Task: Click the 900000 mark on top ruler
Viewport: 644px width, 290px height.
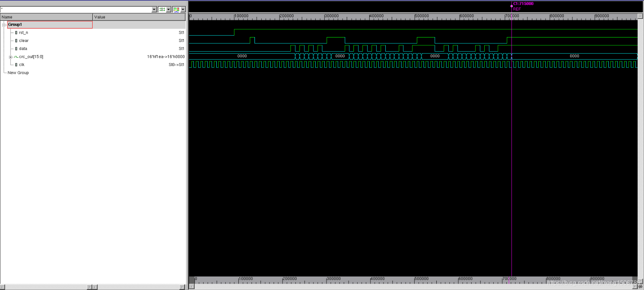Action: [602, 16]
